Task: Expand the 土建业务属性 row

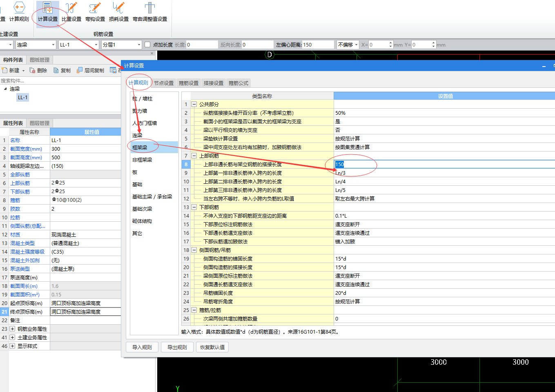Action: point(12,337)
